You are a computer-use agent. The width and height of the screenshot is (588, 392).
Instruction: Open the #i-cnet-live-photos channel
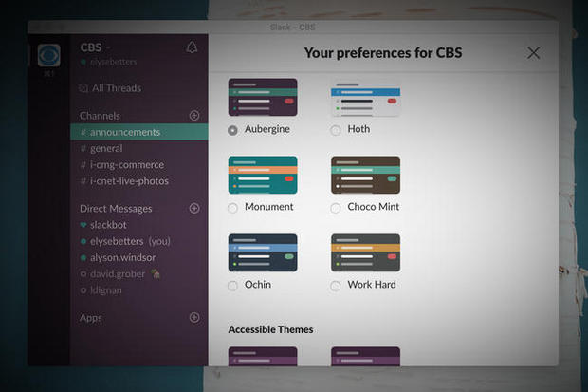click(x=139, y=181)
